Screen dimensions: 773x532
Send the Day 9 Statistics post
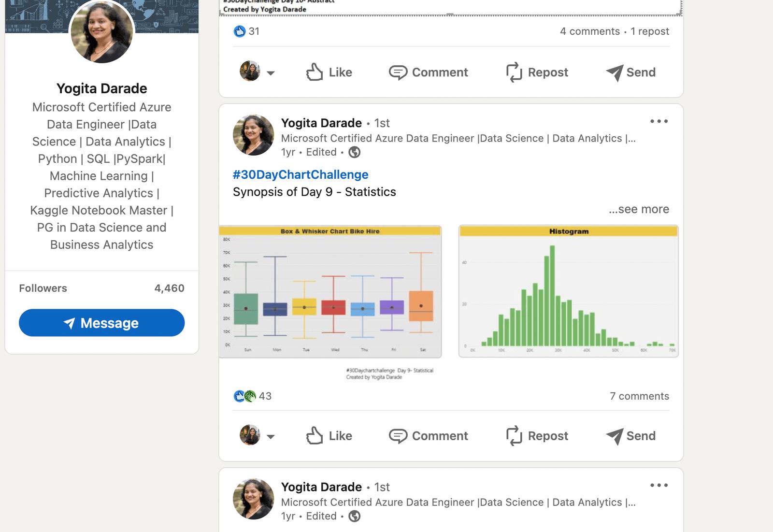tap(630, 436)
